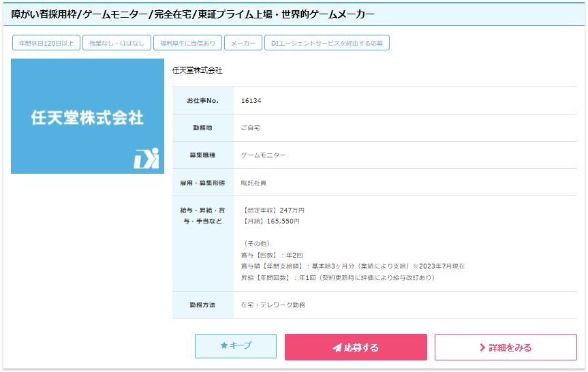Click the 嘱託社員 employment type value
The height and width of the screenshot is (372, 588).
tap(253, 183)
